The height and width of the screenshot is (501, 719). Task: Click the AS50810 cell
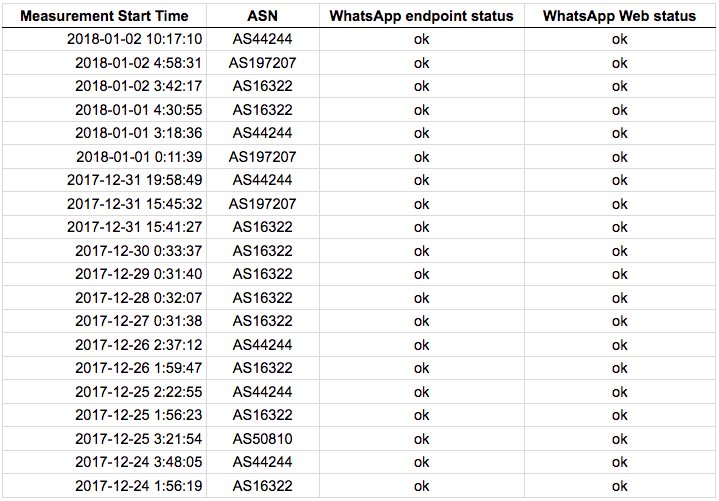pos(263,439)
